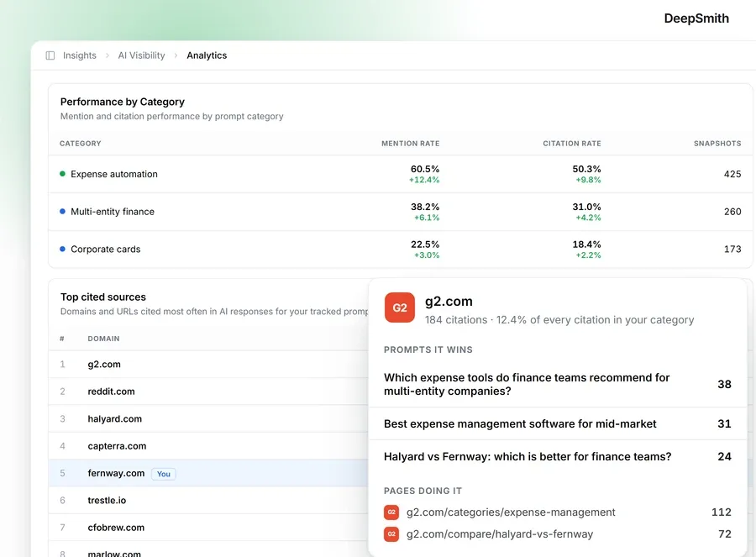Open the marlow.com domain row

208,549
